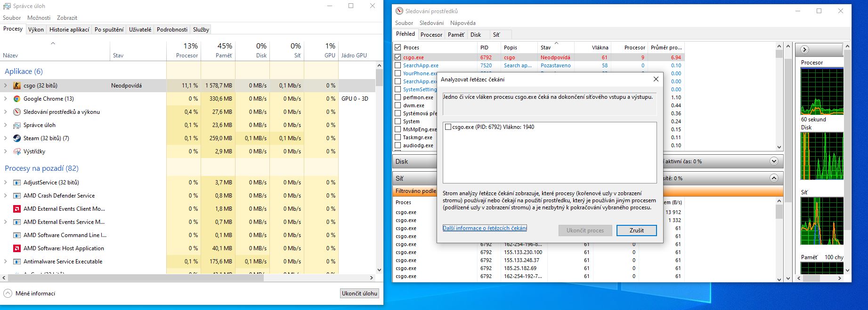Expand the Steam (32 bitů) process group
The image size is (868, 310).
click(6, 138)
